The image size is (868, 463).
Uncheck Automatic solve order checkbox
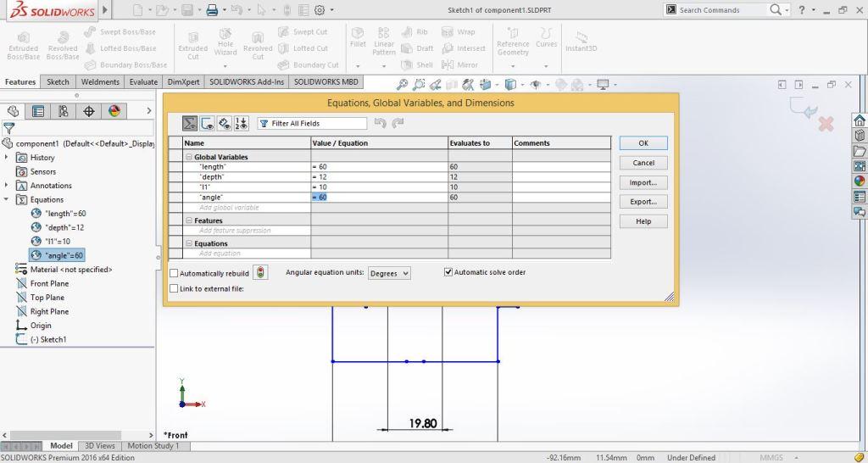448,272
